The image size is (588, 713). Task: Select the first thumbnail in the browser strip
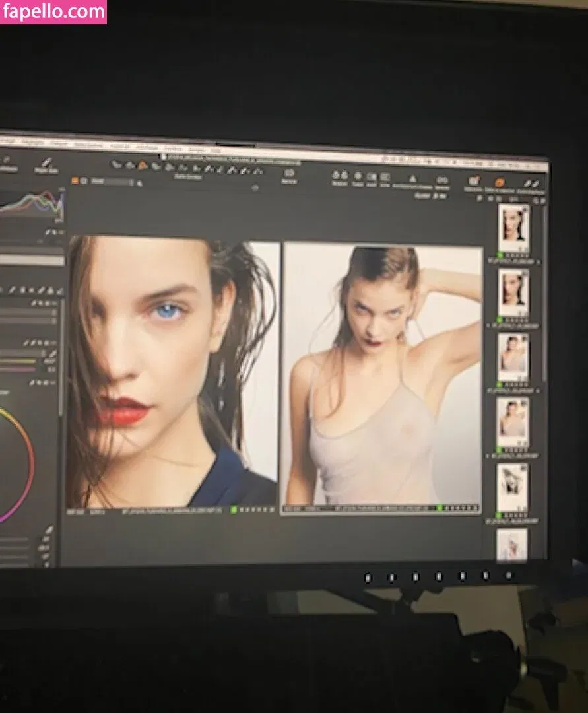pos(513,225)
